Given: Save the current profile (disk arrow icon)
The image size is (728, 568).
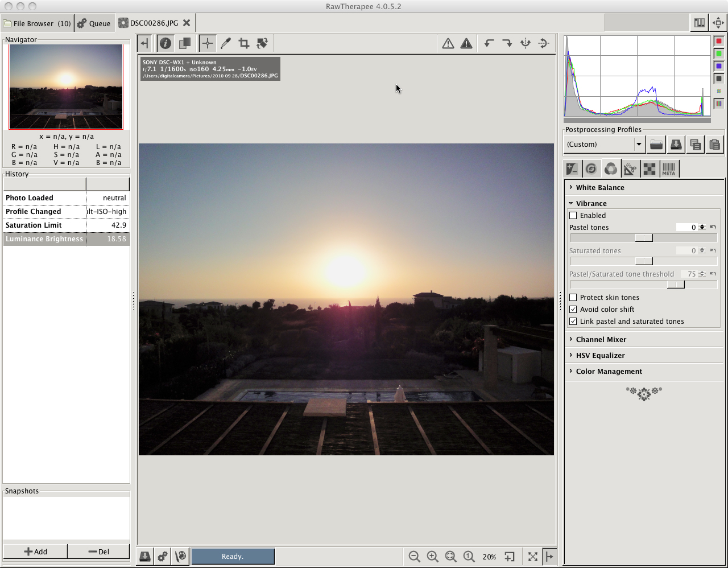Looking at the screenshot, I should point(676,145).
